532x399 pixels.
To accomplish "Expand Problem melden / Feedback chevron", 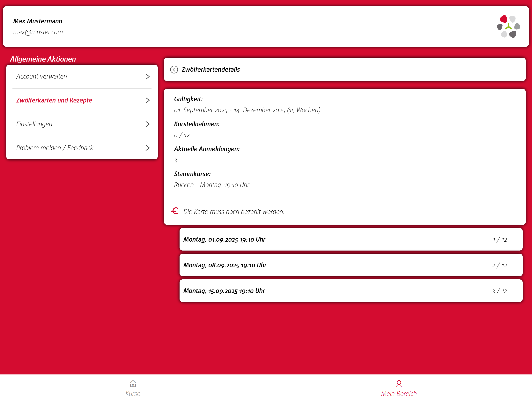I will pyautogui.click(x=147, y=148).
